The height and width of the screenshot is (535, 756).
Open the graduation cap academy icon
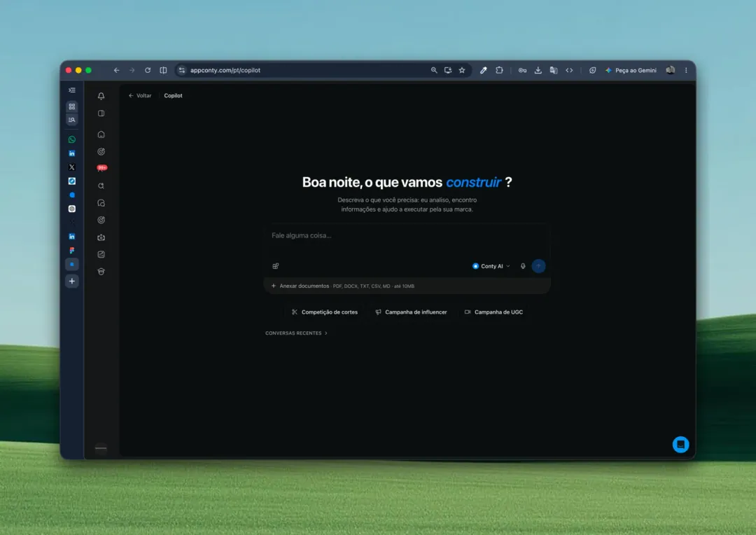101,272
